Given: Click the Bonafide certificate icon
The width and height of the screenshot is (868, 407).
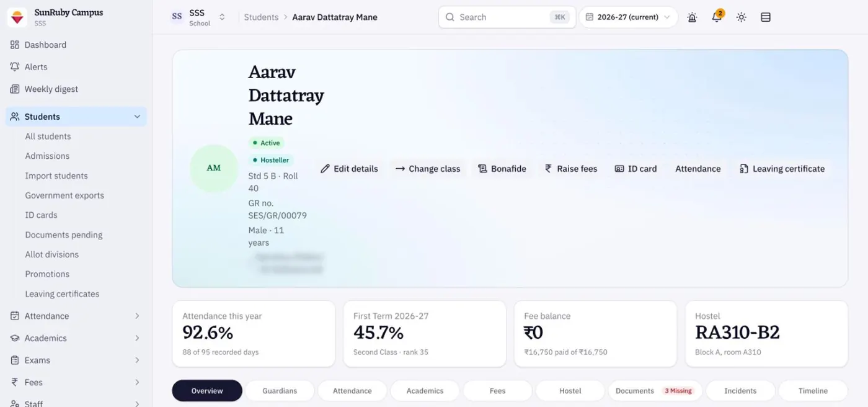Looking at the screenshot, I should click(x=482, y=169).
